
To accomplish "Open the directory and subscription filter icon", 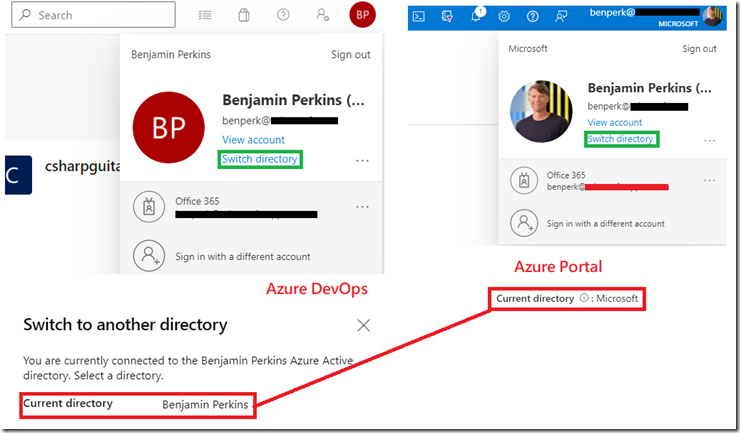I will click(x=447, y=17).
